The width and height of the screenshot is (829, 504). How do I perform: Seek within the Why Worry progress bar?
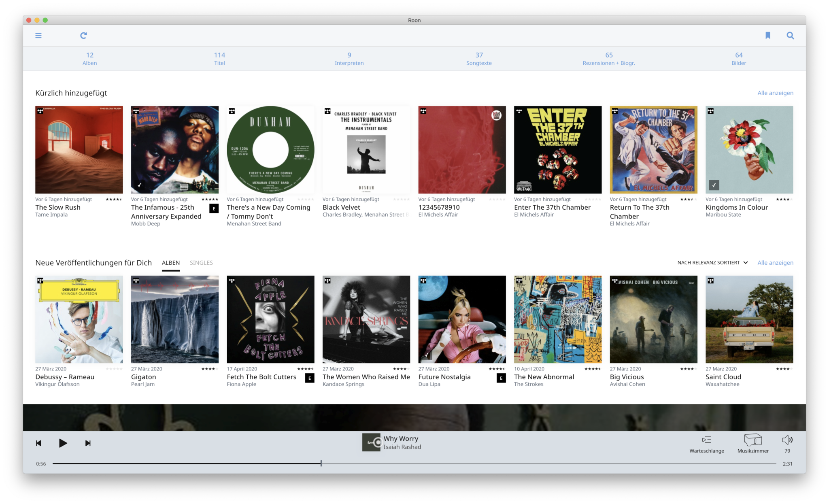coord(321,463)
